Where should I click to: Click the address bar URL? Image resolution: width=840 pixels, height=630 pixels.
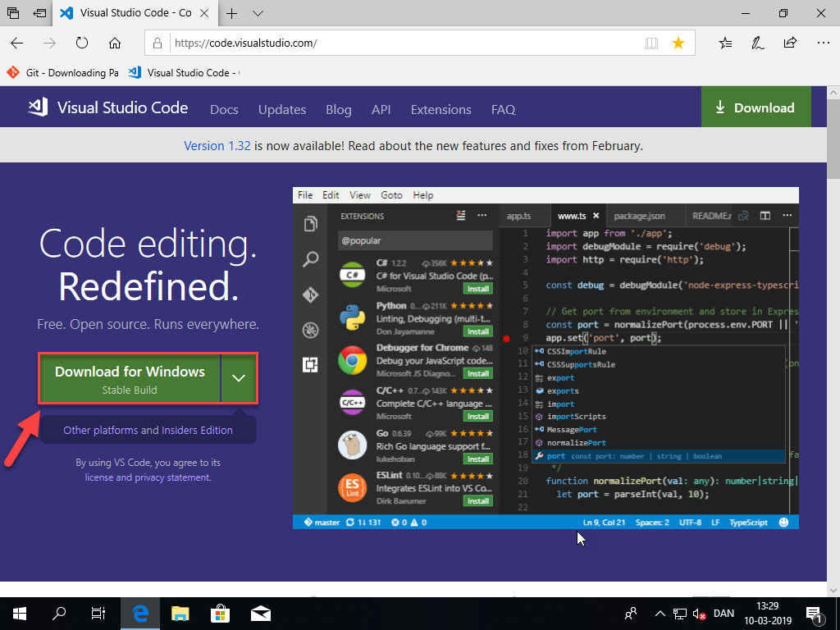pos(246,43)
